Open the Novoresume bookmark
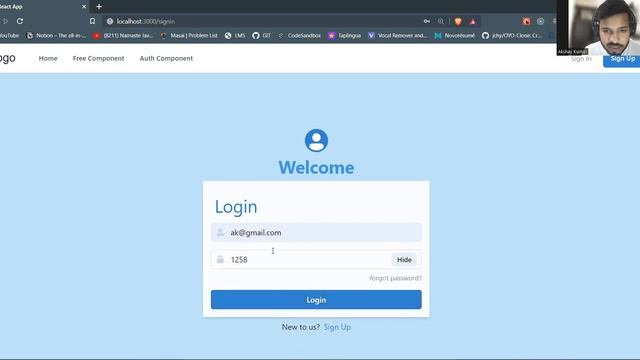 point(455,36)
